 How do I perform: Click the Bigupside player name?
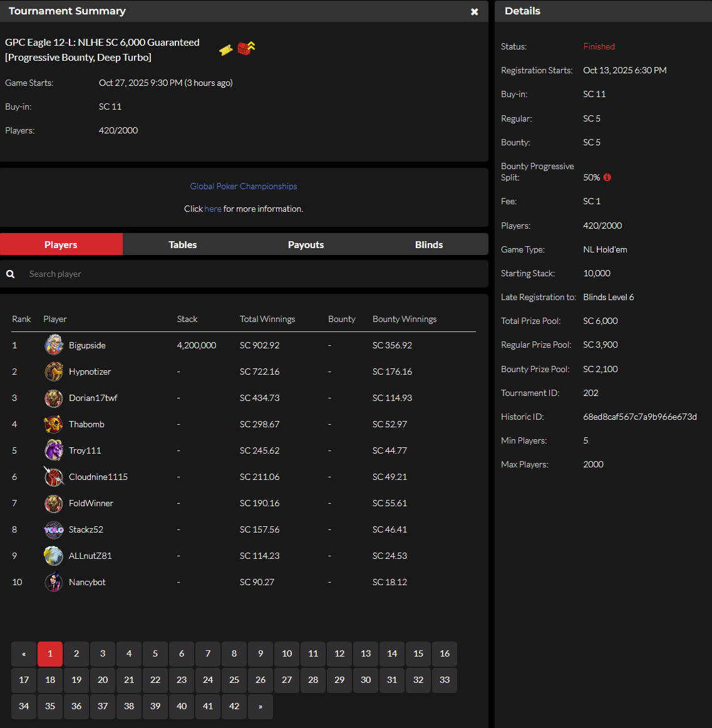[x=87, y=345]
